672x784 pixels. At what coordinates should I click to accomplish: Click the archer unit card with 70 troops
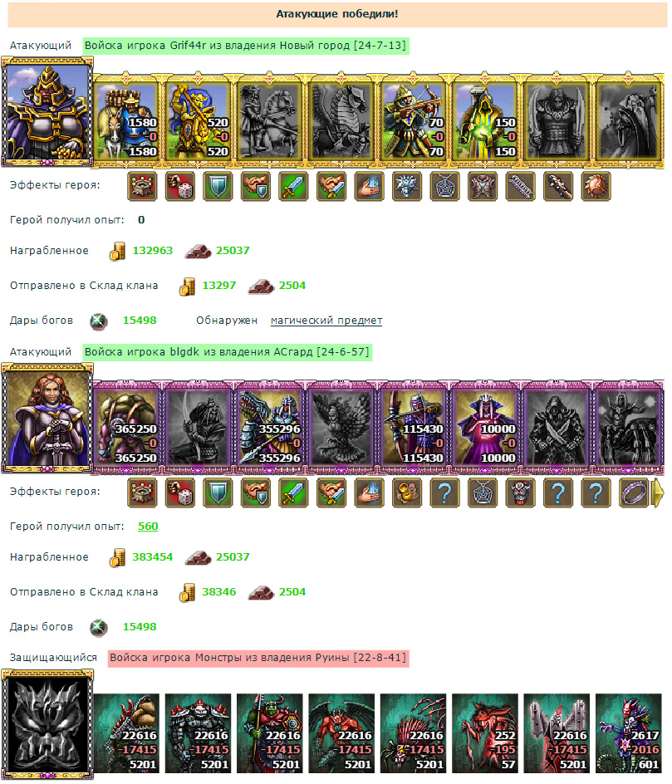coord(413,120)
